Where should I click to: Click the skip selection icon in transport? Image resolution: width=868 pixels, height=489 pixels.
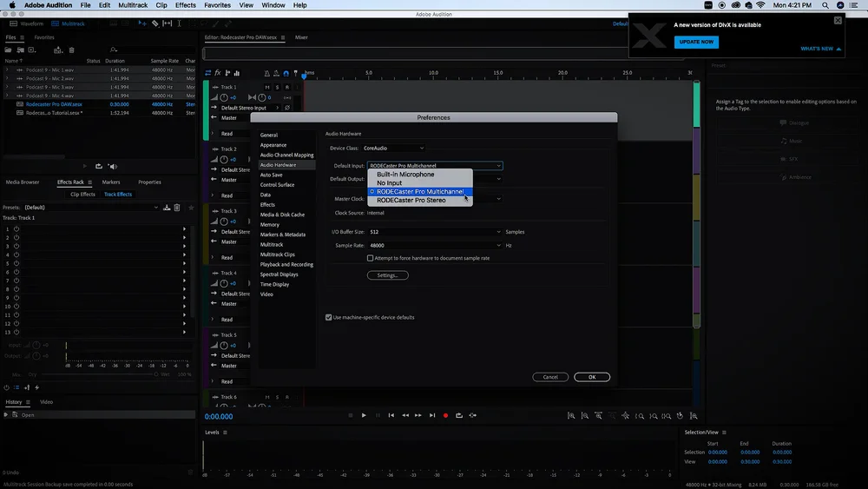pos(473,415)
